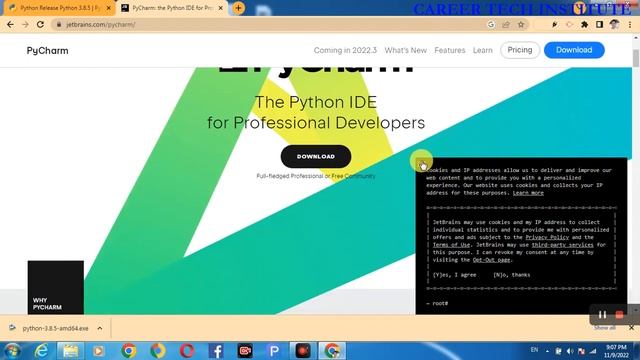Pause the screen recording
640x360 pixels.
(602, 315)
